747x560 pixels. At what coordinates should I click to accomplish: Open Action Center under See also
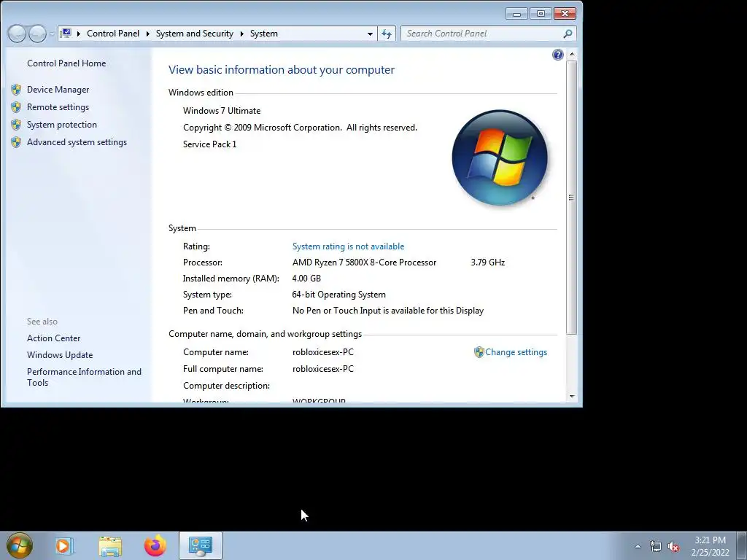(x=53, y=338)
